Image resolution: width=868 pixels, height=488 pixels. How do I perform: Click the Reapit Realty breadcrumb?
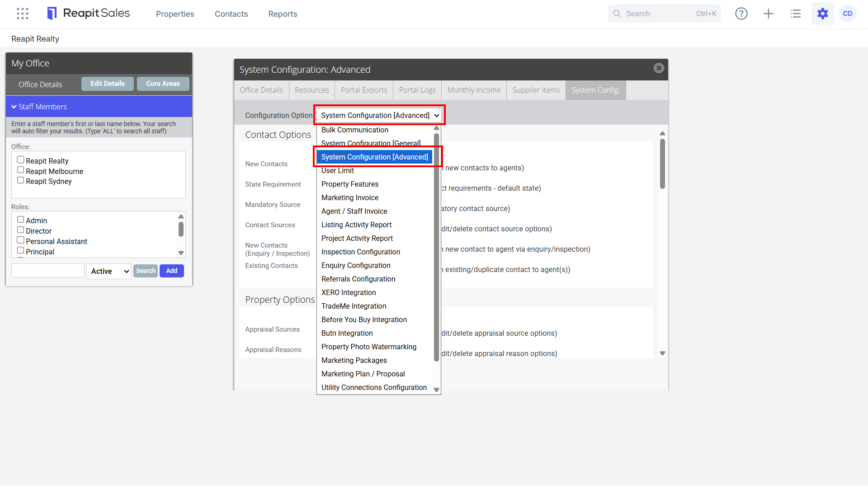(35, 39)
